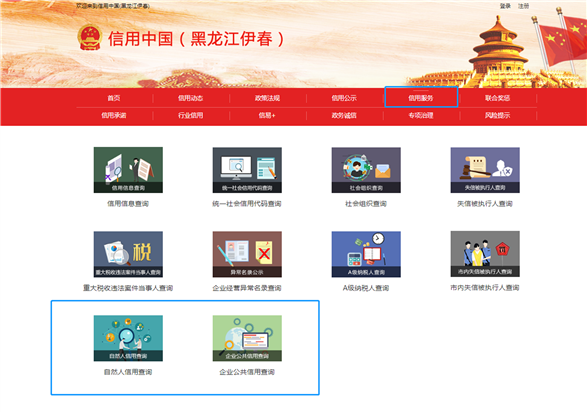
Task: Open the 信用承诺 menu item
Action: [114, 115]
